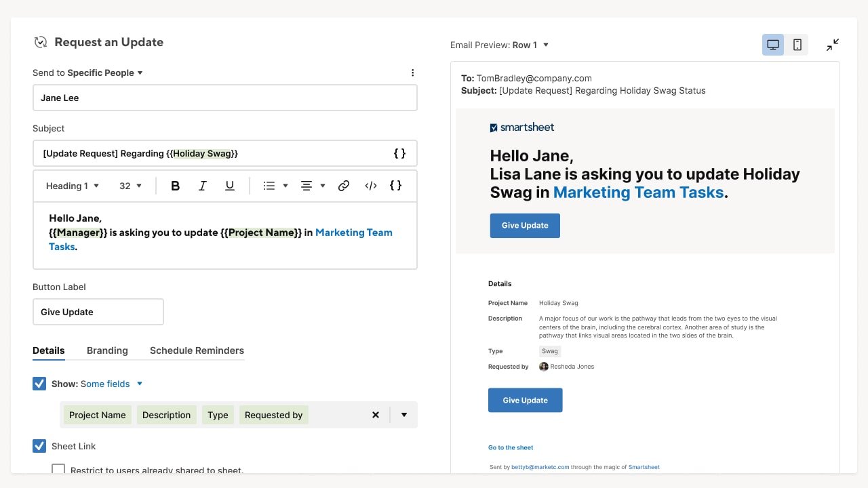Apply bold formatting in the editor toolbar
The width and height of the screenshot is (868, 488).
pyautogui.click(x=175, y=186)
